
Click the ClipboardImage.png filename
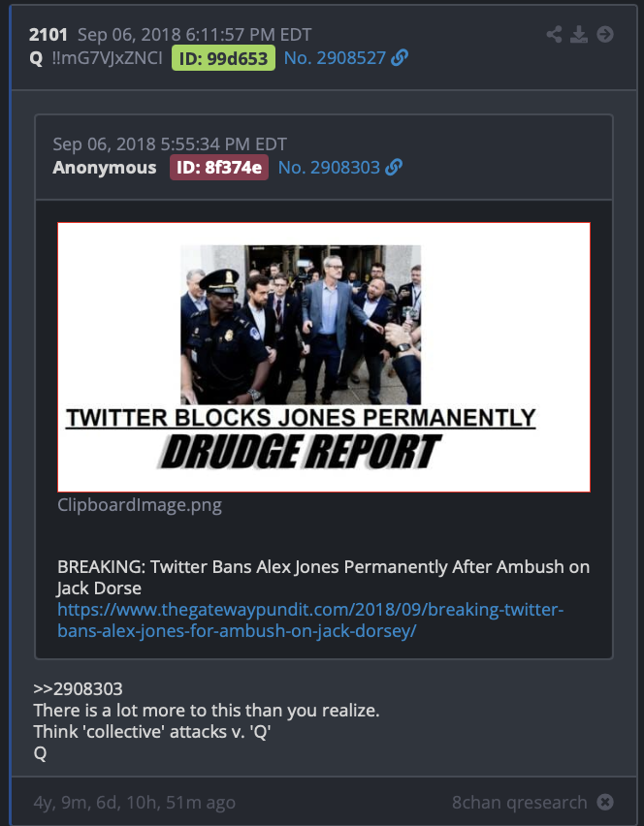[140, 505]
